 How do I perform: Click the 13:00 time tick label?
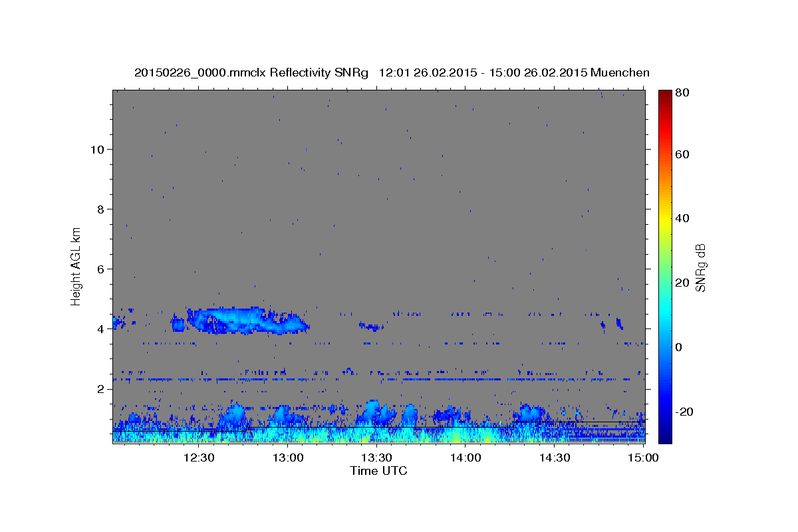pyautogui.click(x=287, y=458)
